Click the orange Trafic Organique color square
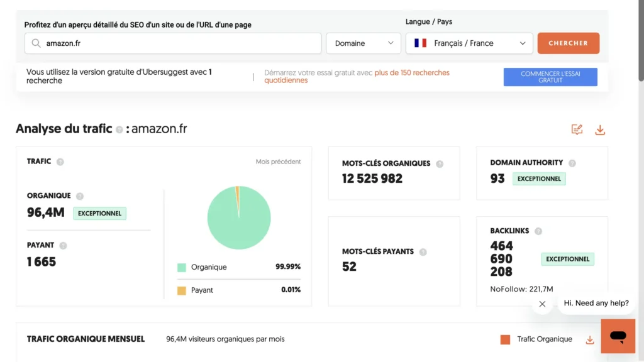 point(505,339)
